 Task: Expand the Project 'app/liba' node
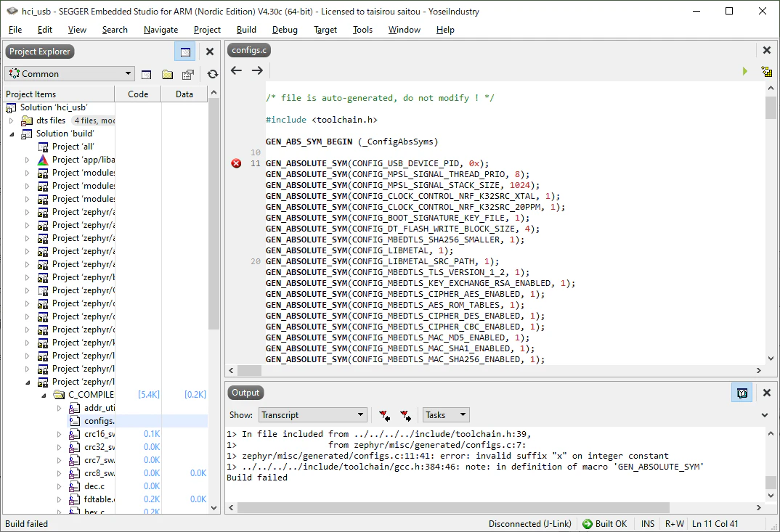click(x=28, y=160)
